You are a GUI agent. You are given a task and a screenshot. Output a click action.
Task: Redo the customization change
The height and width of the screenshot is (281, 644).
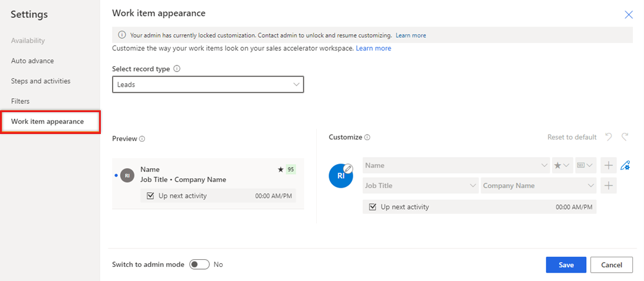pos(625,137)
